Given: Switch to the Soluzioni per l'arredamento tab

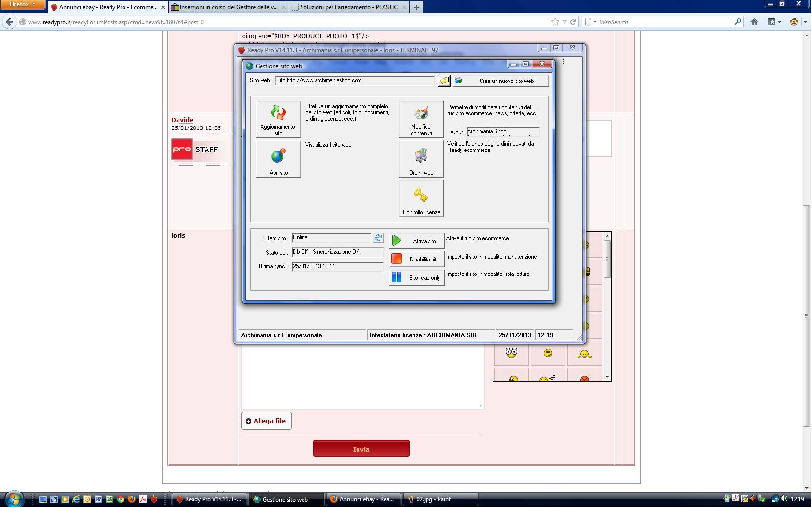Looking at the screenshot, I should [349, 7].
